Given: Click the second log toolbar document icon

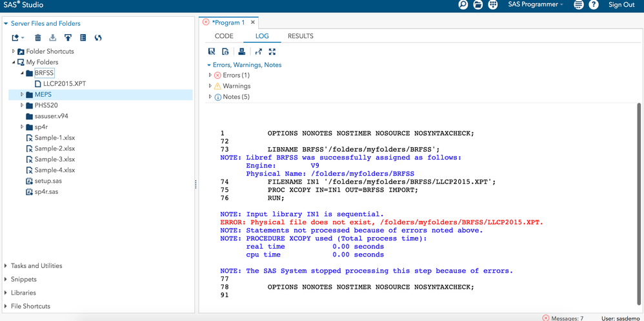Looking at the screenshot, I should pos(225,52).
